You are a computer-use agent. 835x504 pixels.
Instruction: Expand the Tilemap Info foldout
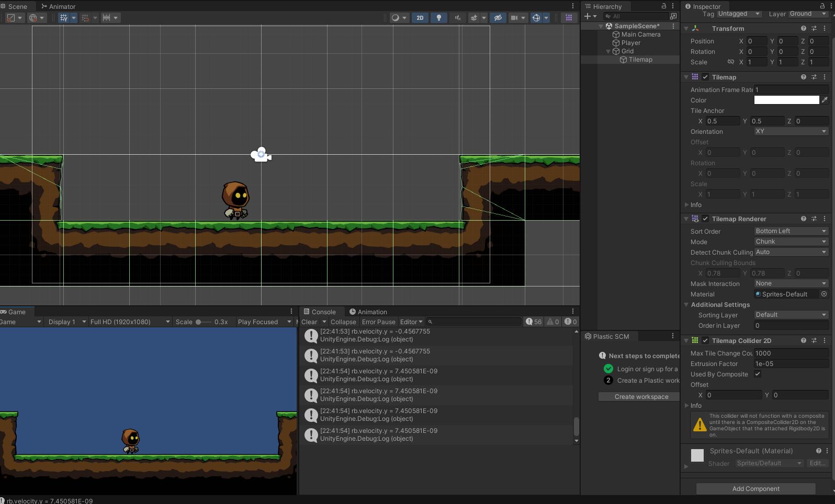(x=686, y=205)
